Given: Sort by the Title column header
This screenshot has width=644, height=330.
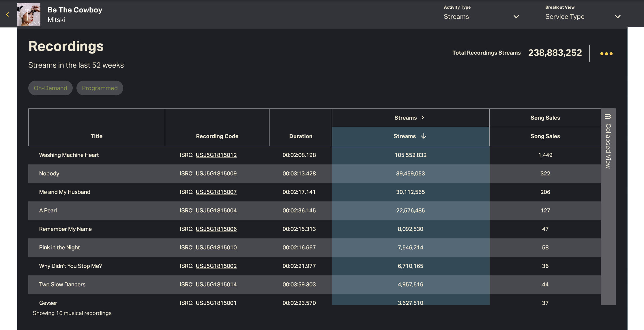Looking at the screenshot, I should coord(96,136).
